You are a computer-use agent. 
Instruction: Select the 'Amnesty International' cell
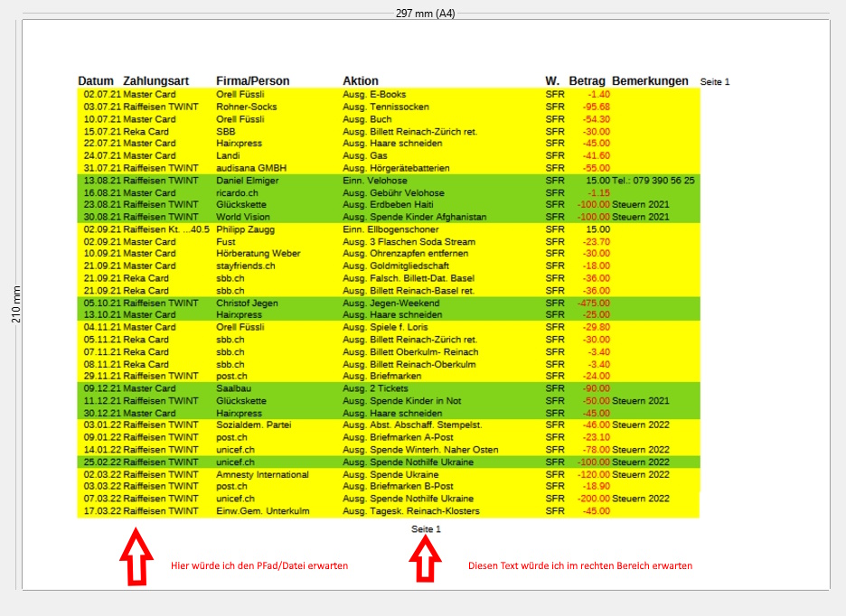262,475
